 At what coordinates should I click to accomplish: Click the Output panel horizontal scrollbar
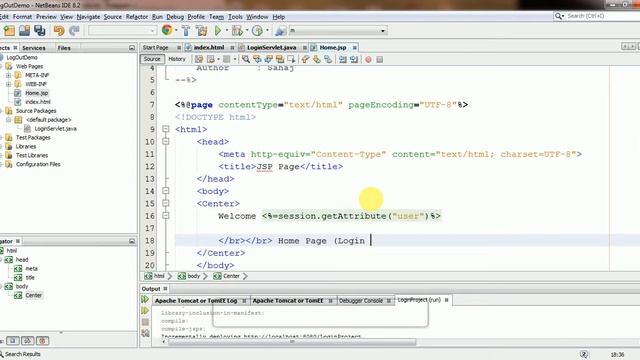(x=292, y=342)
